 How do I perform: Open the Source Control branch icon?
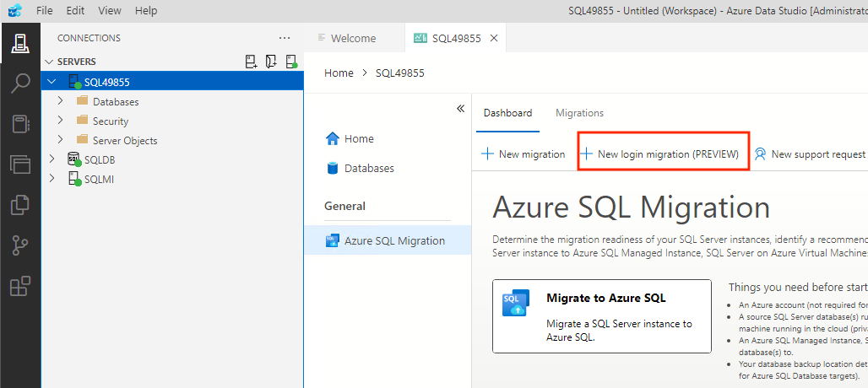point(20,245)
